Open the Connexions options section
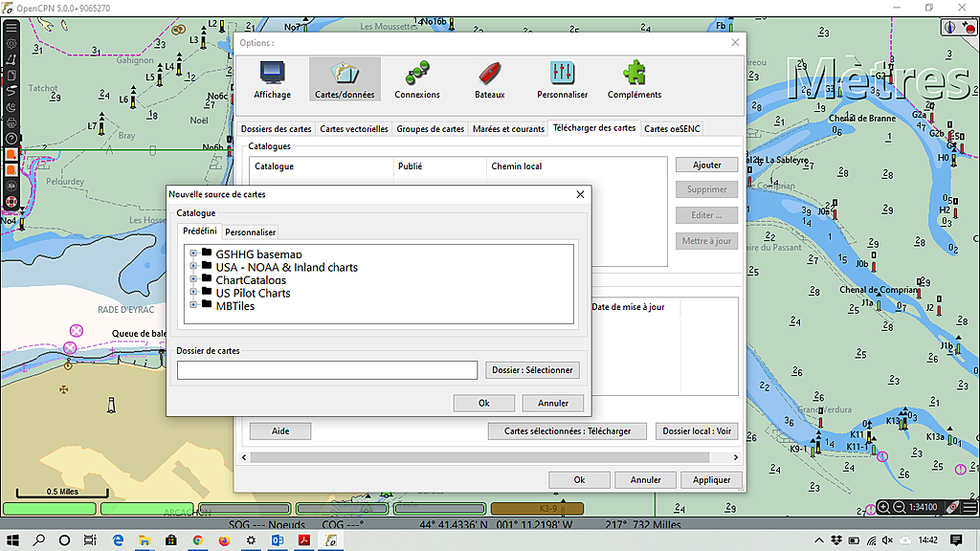The image size is (980, 551). [x=417, y=79]
